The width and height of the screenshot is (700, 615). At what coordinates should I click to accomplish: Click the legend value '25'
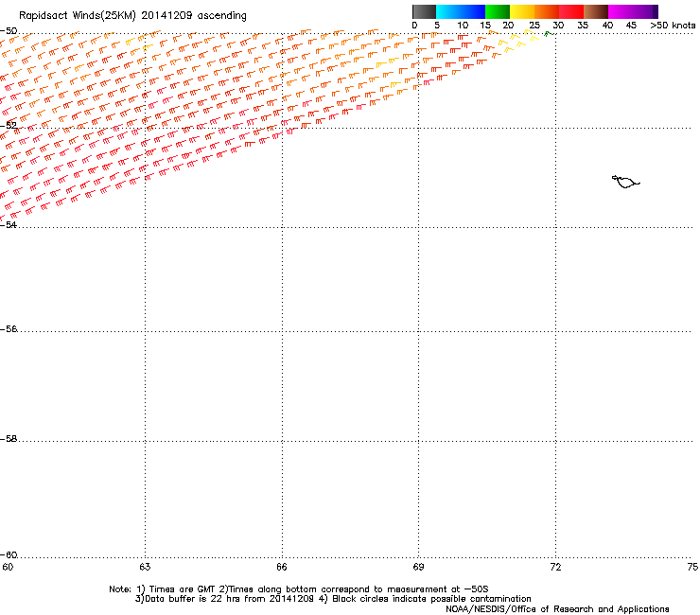[x=534, y=26]
